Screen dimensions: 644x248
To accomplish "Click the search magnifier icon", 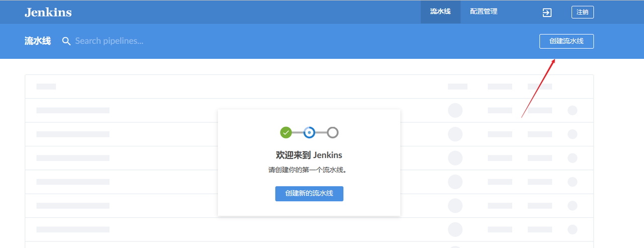I will (66, 41).
